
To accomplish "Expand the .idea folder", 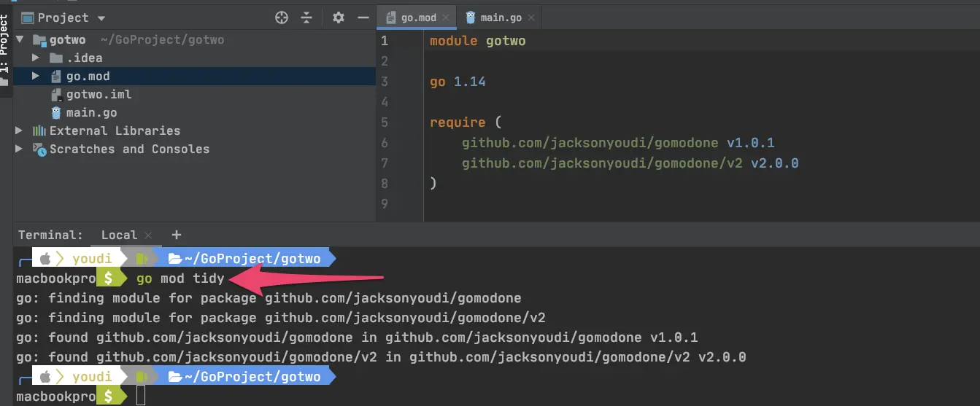I will [x=36, y=58].
